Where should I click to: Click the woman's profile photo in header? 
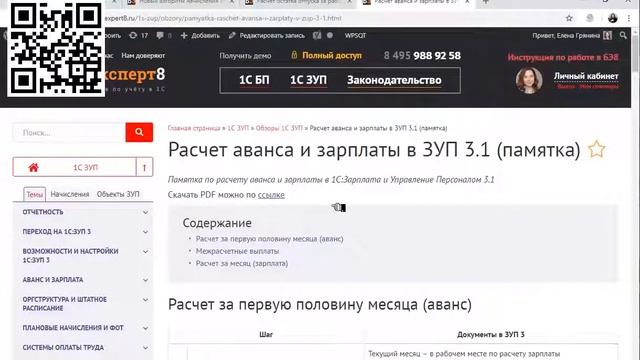point(529,80)
